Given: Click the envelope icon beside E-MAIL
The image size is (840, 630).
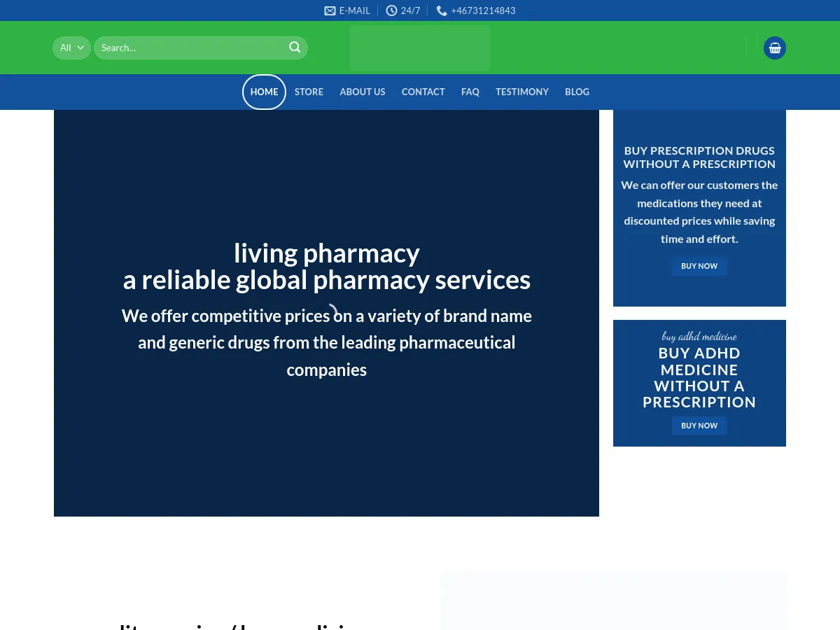Looking at the screenshot, I should click(x=330, y=10).
